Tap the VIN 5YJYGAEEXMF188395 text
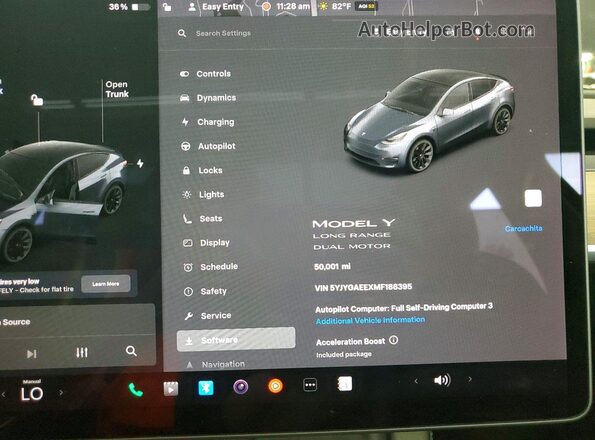This screenshot has height=440, width=595. point(363,287)
